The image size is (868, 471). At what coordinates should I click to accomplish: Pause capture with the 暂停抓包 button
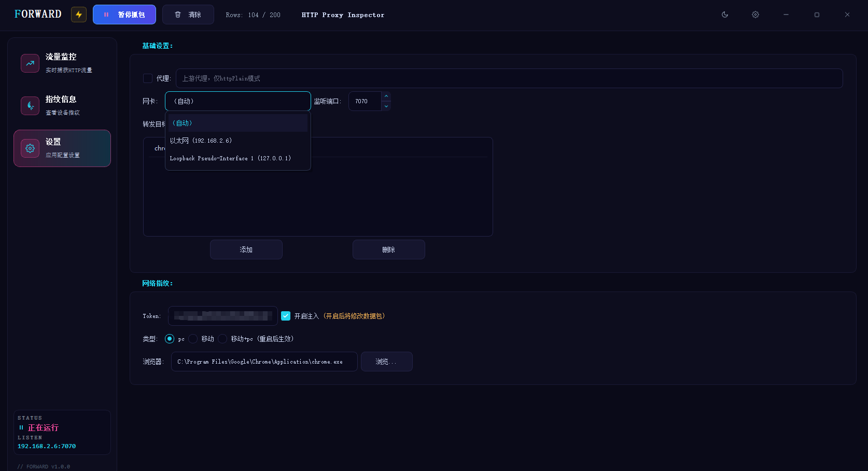(124, 15)
